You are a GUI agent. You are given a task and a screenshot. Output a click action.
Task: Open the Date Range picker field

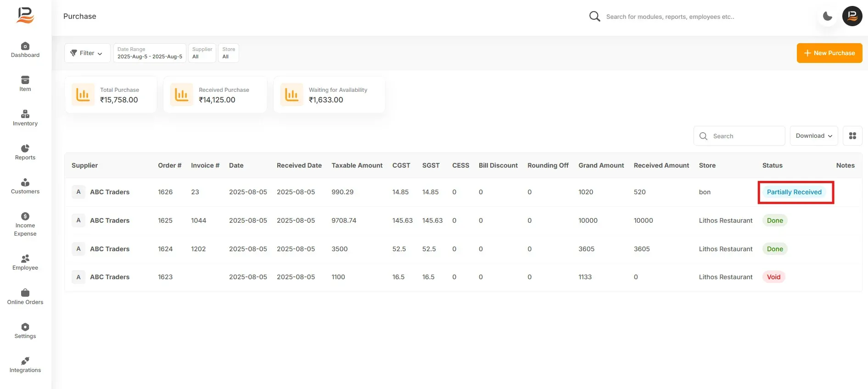click(x=150, y=53)
